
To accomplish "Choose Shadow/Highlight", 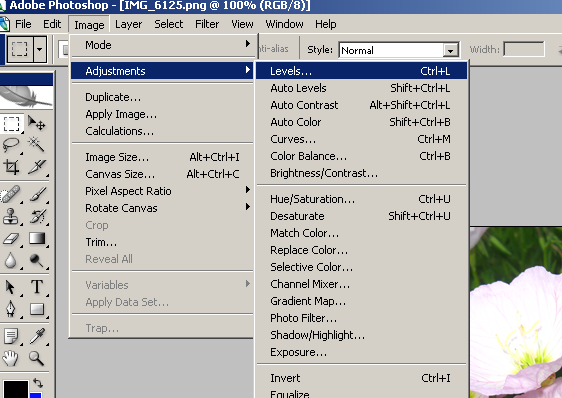I will click(x=361, y=335).
